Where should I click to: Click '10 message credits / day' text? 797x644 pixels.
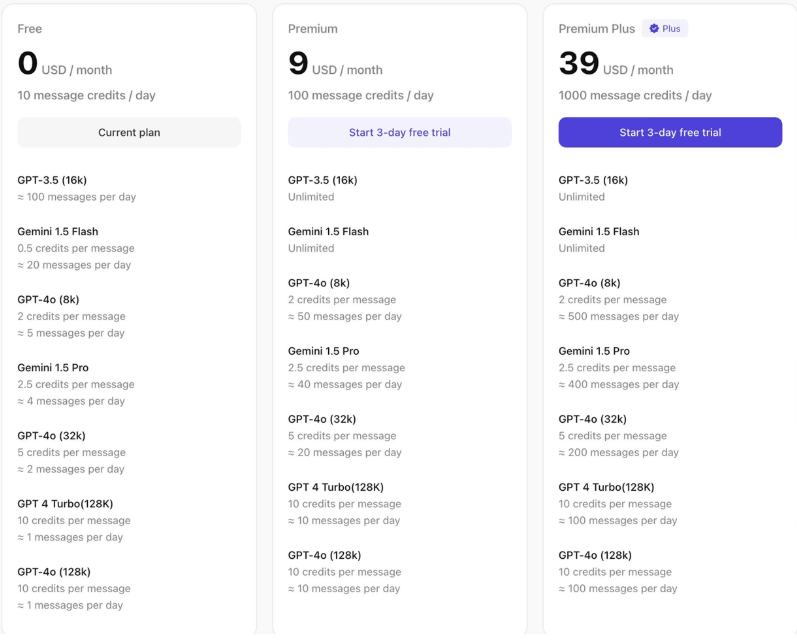click(x=86, y=96)
